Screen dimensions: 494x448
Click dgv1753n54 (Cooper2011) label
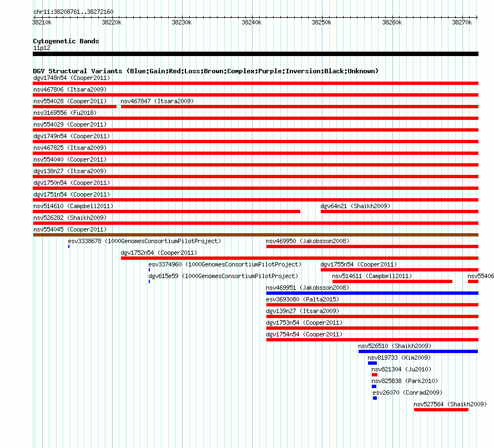point(304,323)
